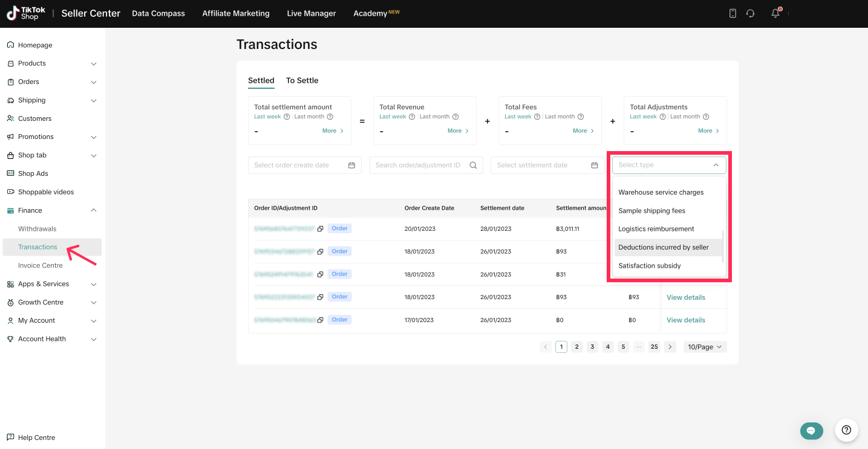The height and width of the screenshot is (449, 868).
Task: Click info icon beside Total Revenue Last week
Action: 412,117
